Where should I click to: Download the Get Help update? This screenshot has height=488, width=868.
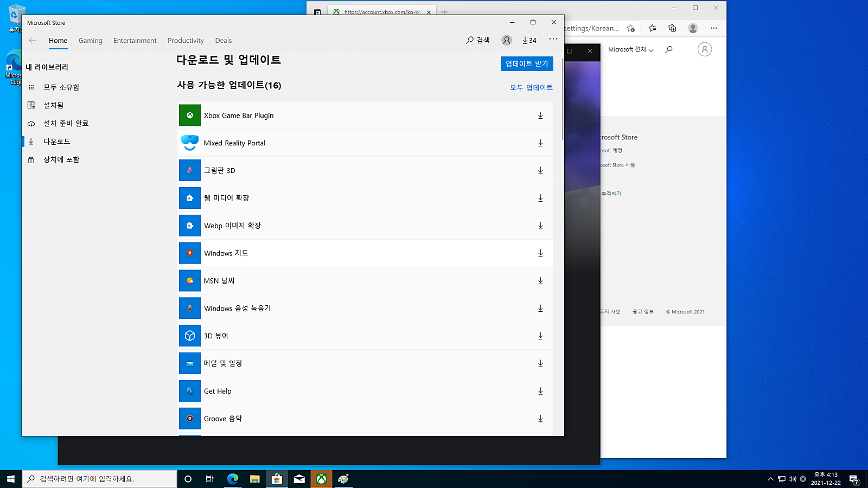coord(540,391)
